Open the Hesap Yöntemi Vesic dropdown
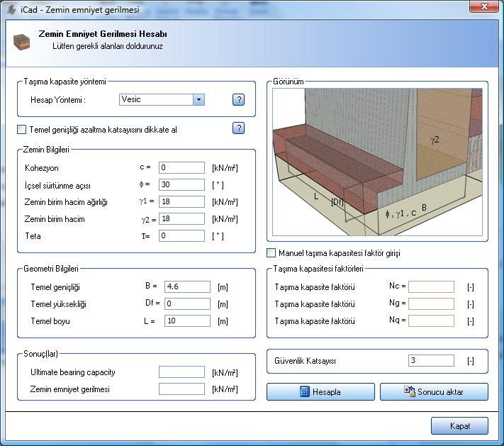Image resolution: width=504 pixels, height=446 pixels. (x=198, y=100)
